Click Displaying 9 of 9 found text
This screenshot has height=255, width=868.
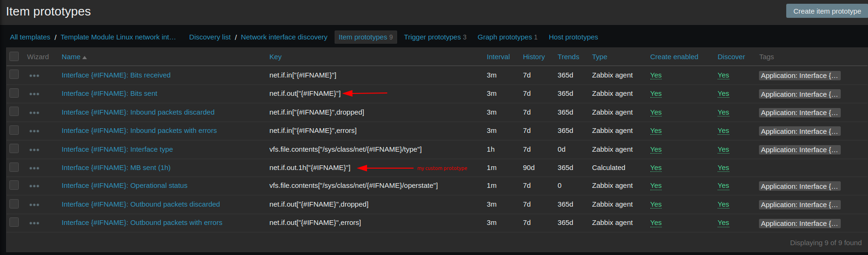coord(826,243)
